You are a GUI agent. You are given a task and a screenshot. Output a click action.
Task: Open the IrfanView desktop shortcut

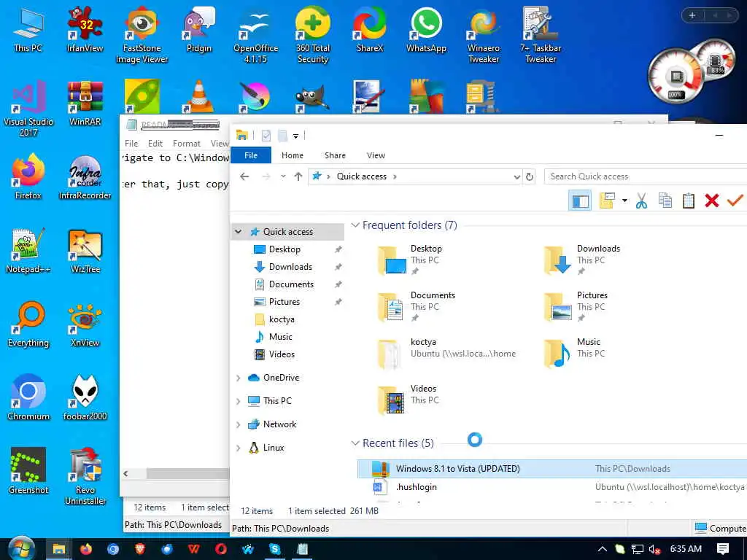pyautogui.click(x=85, y=29)
